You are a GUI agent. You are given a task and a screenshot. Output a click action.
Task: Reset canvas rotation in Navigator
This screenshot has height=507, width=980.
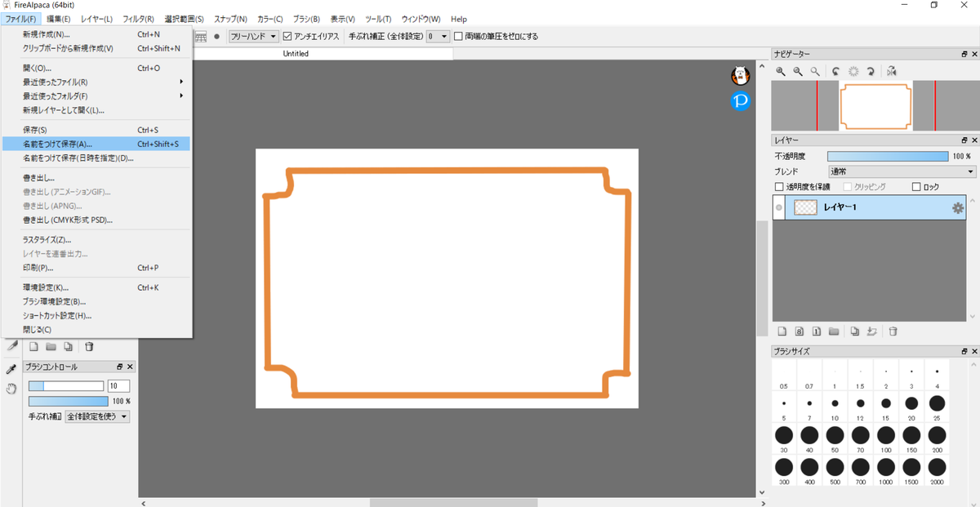click(x=854, y=71)
